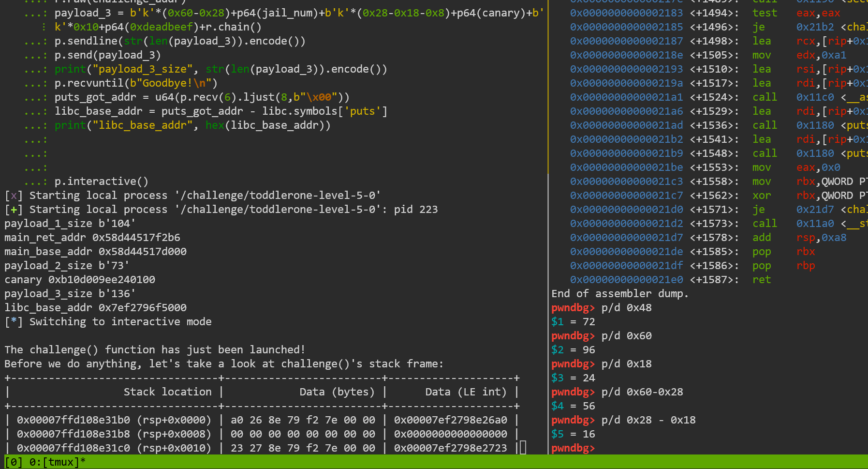
Task: Click the mov edx,0xa1 instruction
Action: click(x=708, y=55)
